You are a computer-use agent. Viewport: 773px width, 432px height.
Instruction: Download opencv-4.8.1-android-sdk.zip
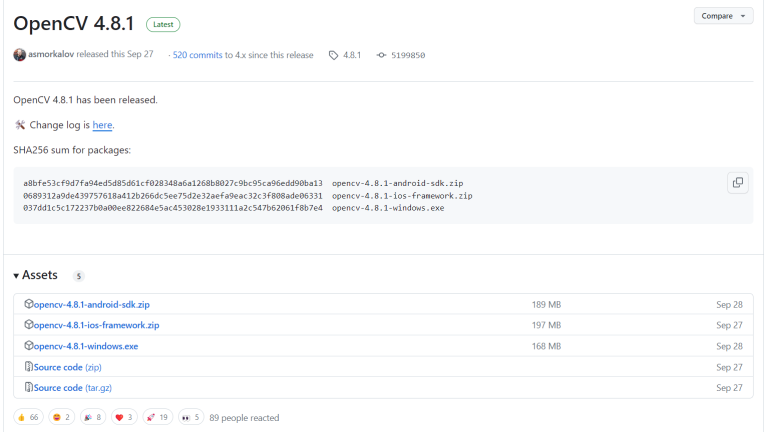point(92,305)
